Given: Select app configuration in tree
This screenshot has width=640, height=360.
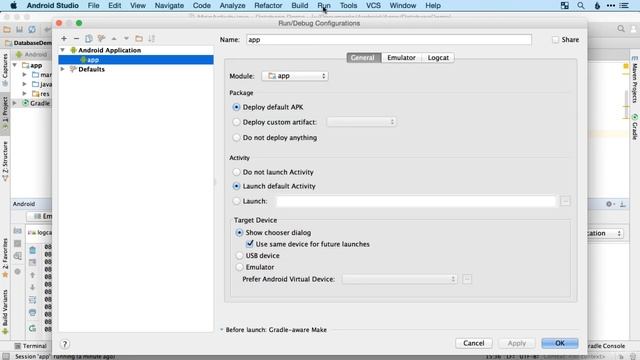Looking at the screenshot, I should click(x=136, y=60).
